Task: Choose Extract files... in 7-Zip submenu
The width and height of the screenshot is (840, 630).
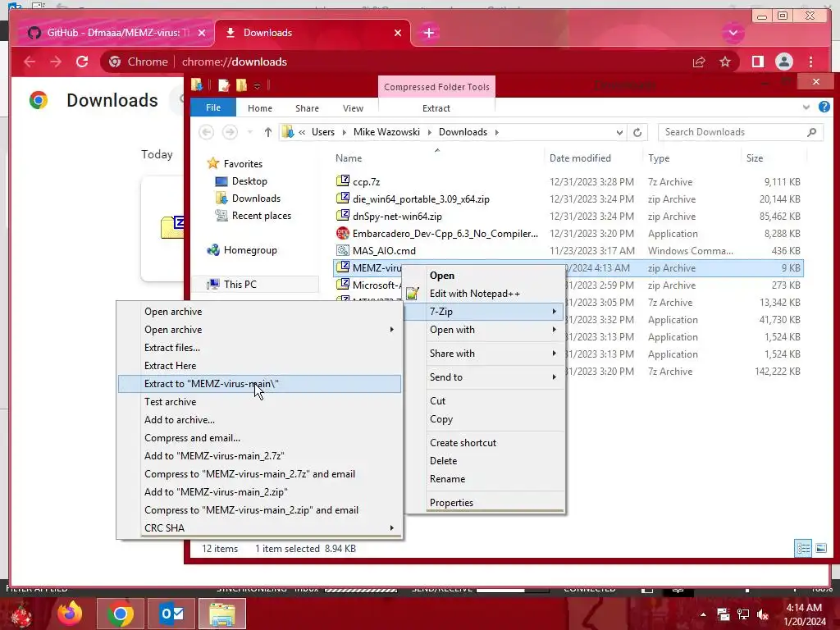Action: point(259,348)
